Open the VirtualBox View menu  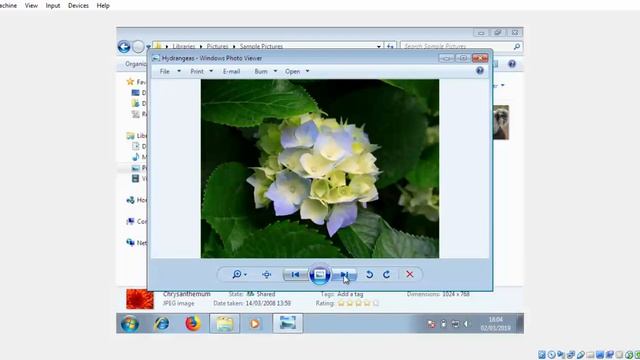coord(31,6)
